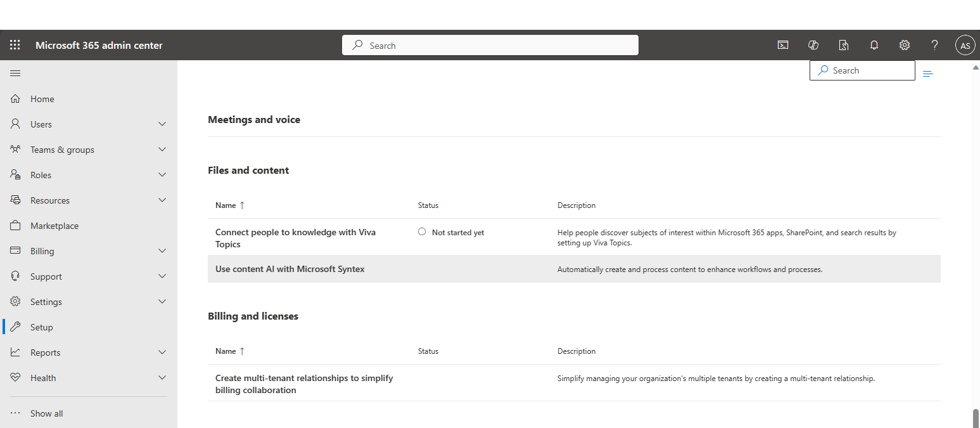Image resolution: width=980 pixels, height=428 pixels.
Task: Open the AS account profile menu
Action: coord(965,45)
